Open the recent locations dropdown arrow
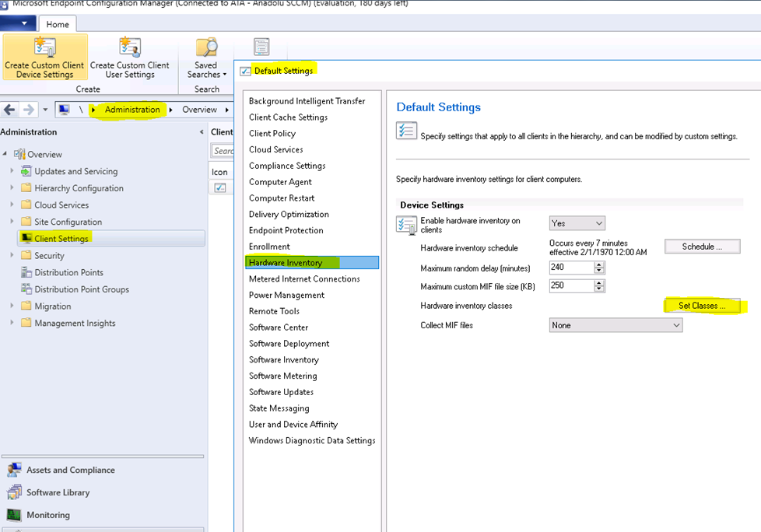The width and height of the screenshot is (761, 532). tap(45, 110)
